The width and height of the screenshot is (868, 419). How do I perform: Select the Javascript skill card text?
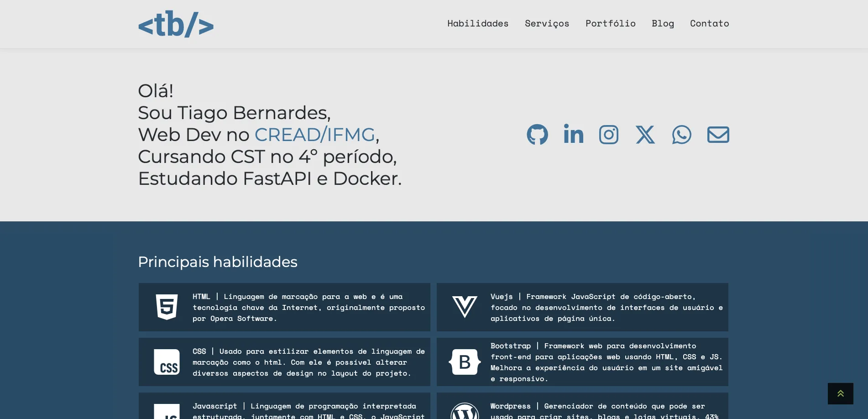309,411
